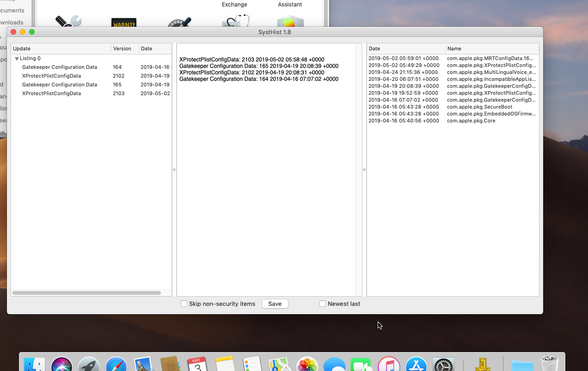The width and height of the screenshot is (588, 371).
Task: Click Name column header in package table
Action: click(492, 49)
